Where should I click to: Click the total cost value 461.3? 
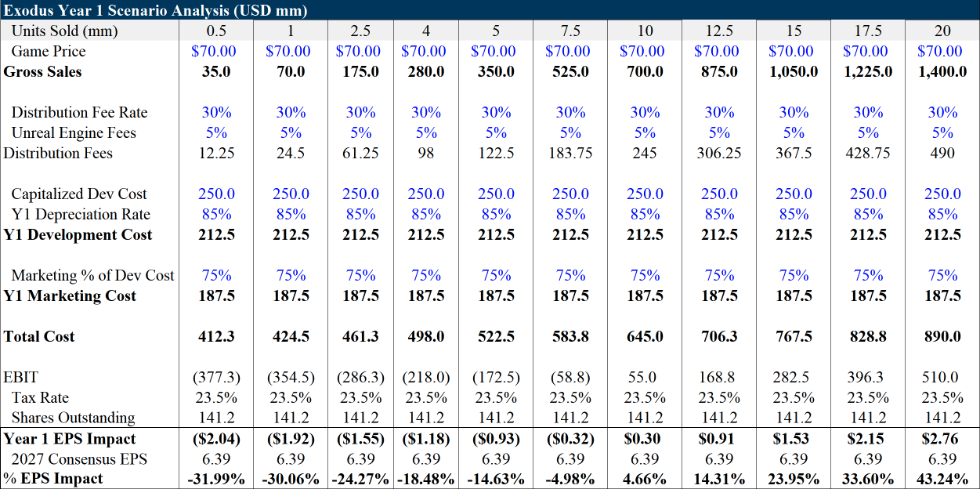360,336
